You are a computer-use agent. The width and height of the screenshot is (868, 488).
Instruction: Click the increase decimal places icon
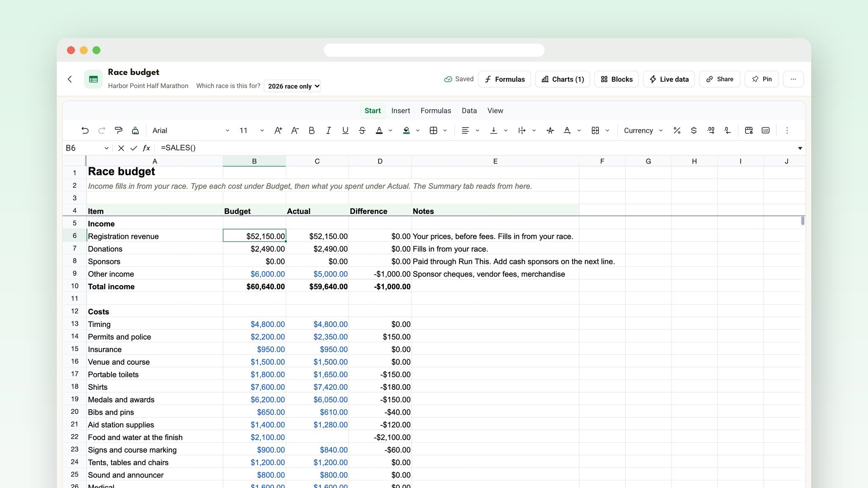711,130
